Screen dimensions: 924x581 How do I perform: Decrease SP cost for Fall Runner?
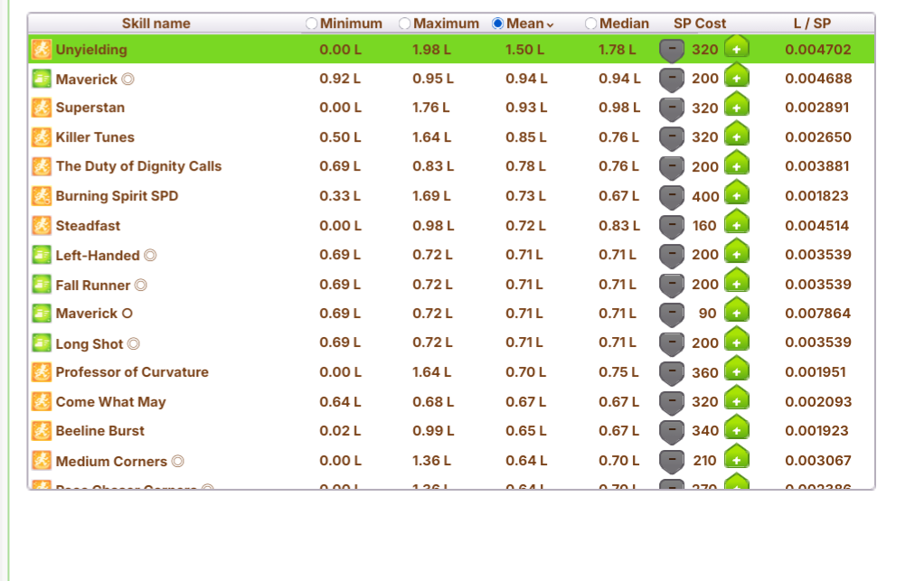click(672, 285)
